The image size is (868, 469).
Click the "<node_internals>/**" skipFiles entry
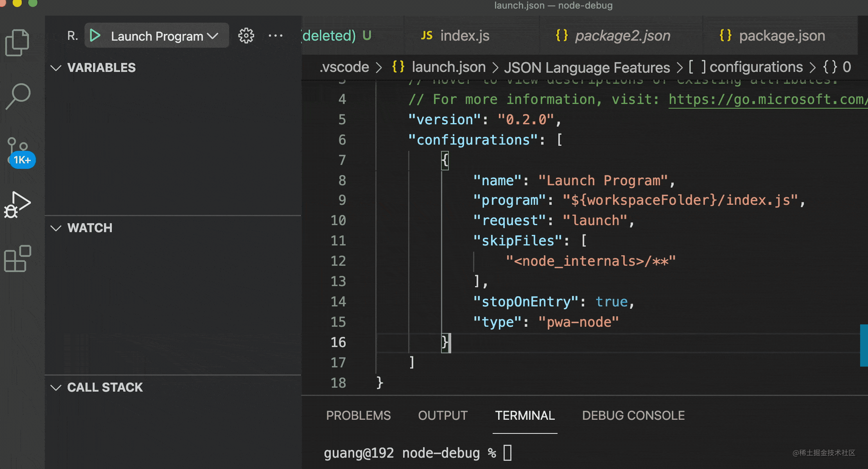590,261
